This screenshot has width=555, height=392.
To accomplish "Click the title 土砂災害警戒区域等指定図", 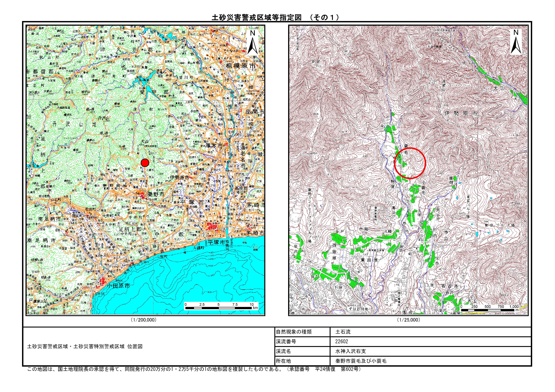I will coord(256,17).
